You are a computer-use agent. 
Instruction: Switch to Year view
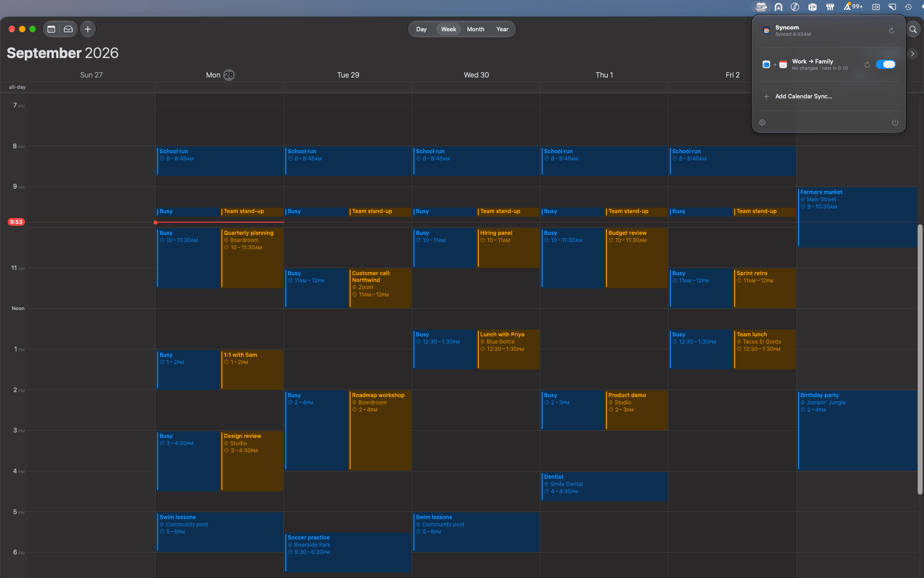(502, 29)
